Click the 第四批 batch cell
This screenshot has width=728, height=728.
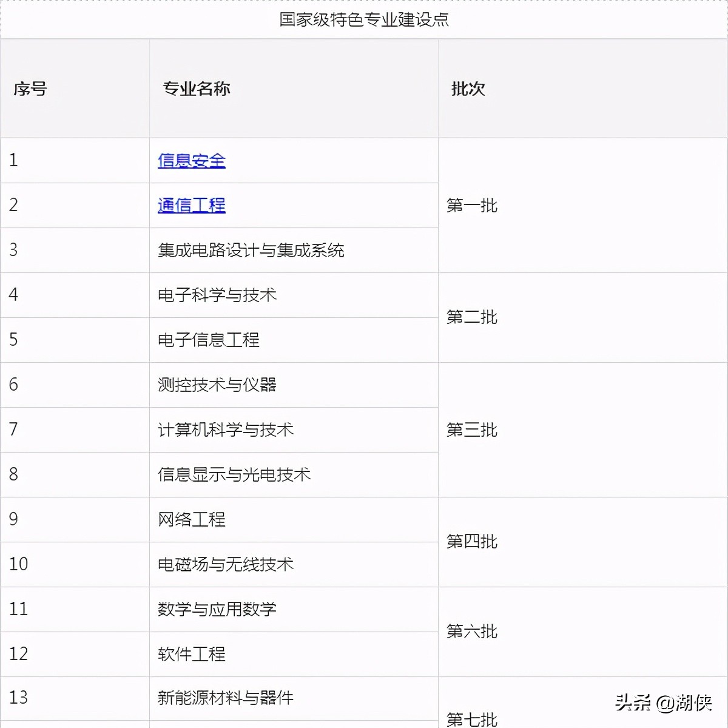coord(471,542)
